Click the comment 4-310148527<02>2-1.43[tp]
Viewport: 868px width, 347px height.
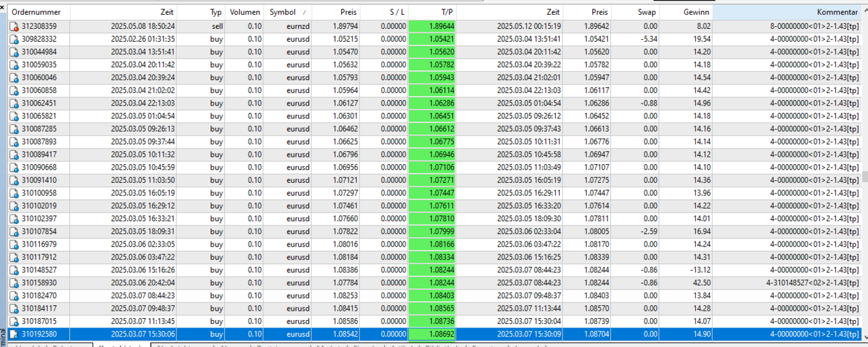tap(812, 282)
